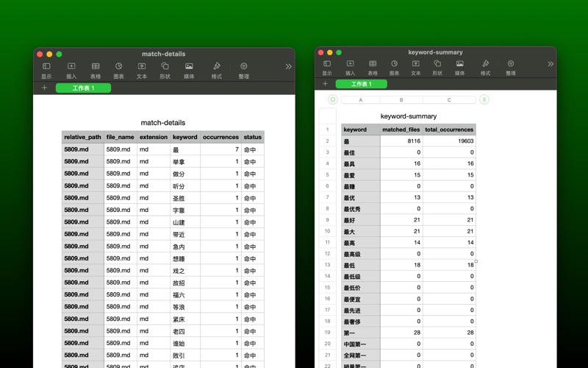Select the 中国第一 keyword cell
Image resolution: width=588 pixels, height=368 pixels.
(x=361, y=344)
